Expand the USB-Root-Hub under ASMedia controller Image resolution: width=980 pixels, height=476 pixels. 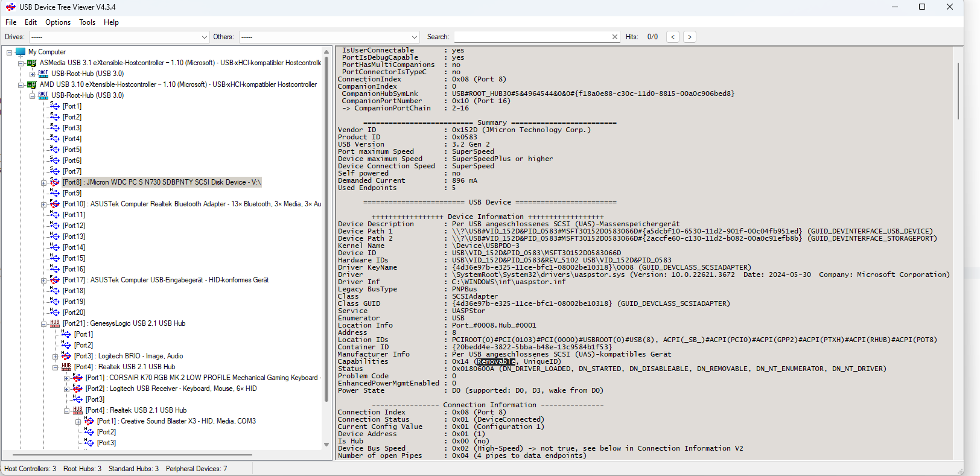(x=33, y=74)
